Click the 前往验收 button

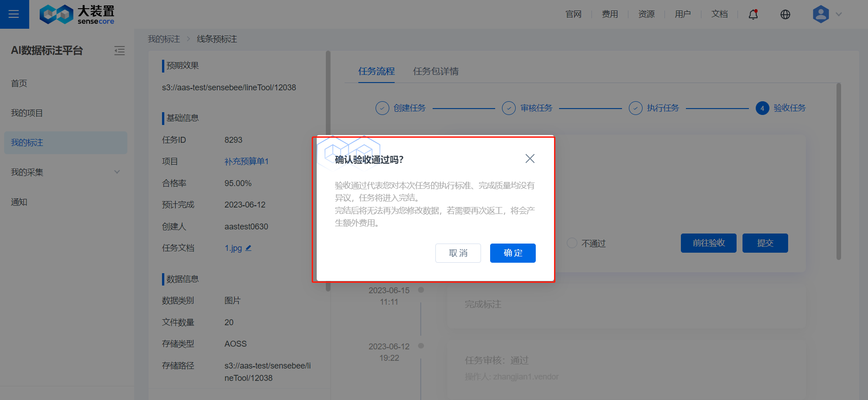point(709,243)
